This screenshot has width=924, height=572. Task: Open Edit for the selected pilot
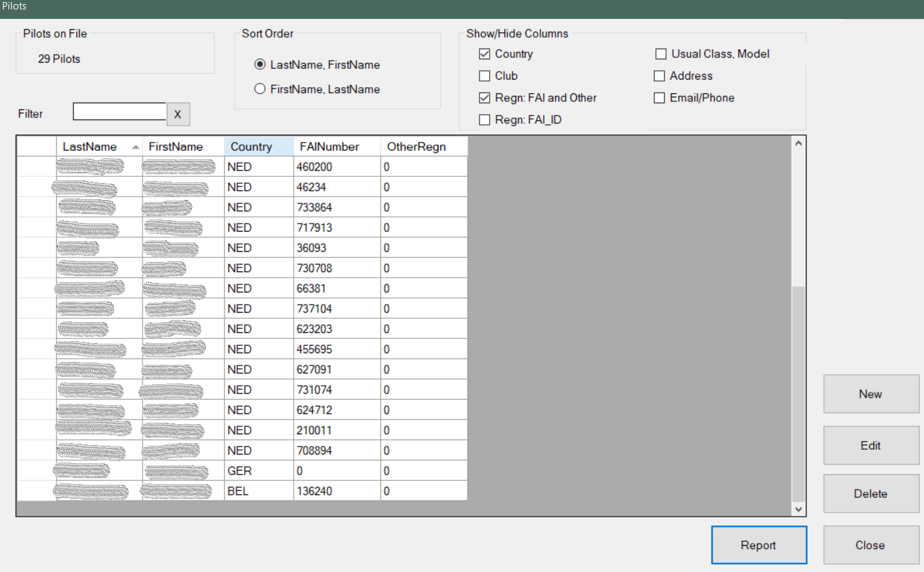871,445
